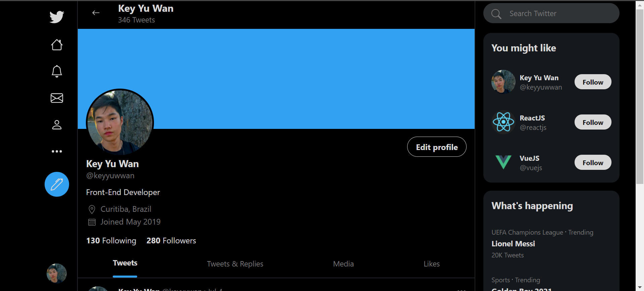Click the 346 Tweets count in header
Image resolution: width=644 pixels, height=291 pixels.
[137, 20]
